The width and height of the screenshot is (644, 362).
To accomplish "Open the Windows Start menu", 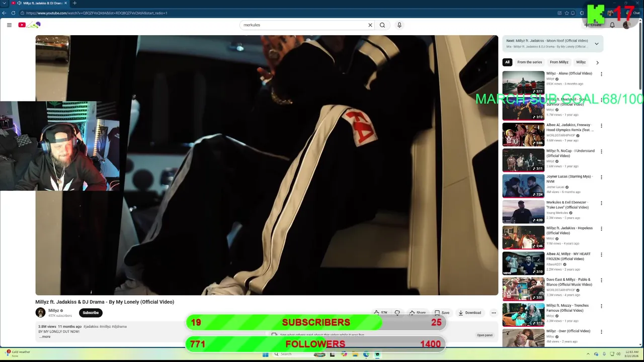I will click(265, 354).
